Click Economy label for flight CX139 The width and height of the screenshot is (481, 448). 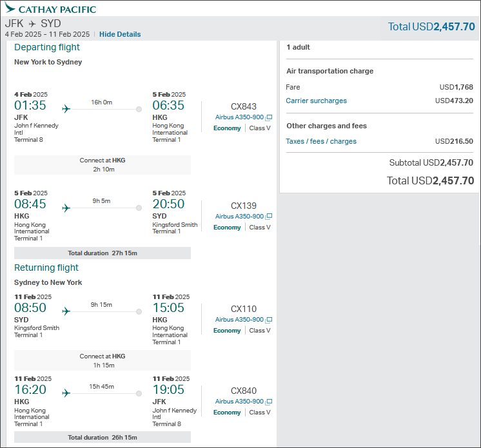(227, 227)
